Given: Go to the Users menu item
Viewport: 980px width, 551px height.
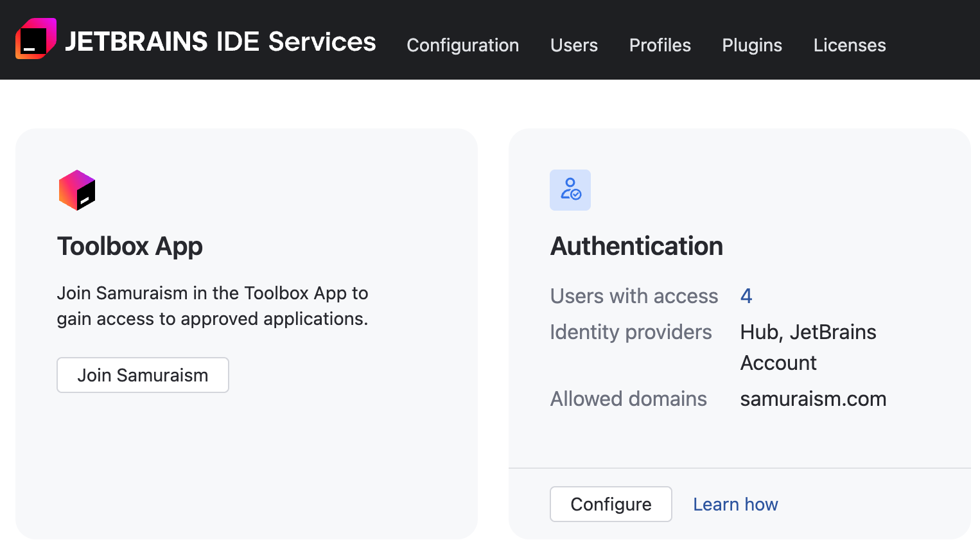Looking at the screenshot, I should pyautogui.click(x=574, y=45).
